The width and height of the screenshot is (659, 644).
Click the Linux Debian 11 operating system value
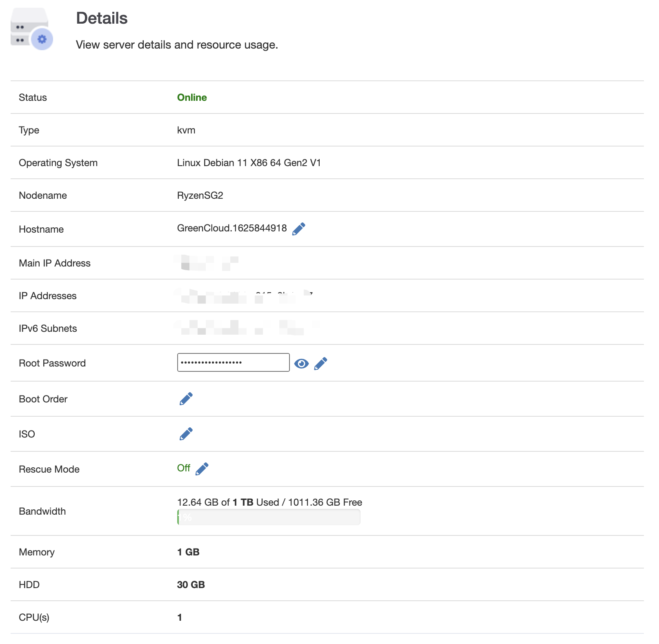[249, 163]
